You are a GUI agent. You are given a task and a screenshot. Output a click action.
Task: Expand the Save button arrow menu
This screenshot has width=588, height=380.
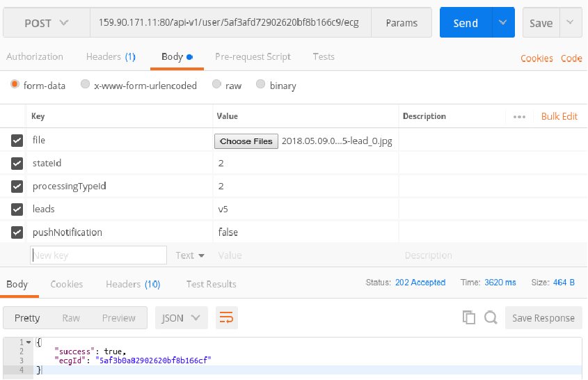[571, 22]
